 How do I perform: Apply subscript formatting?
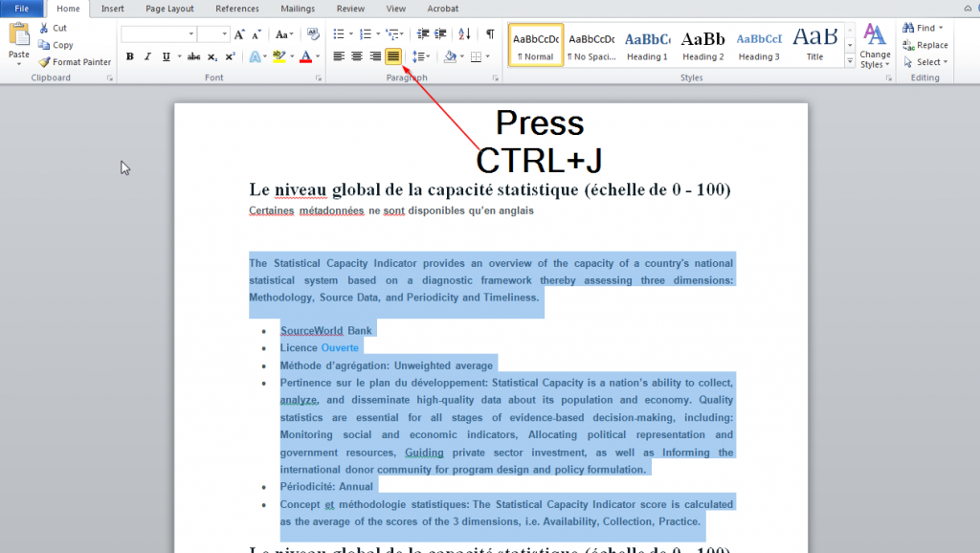[212, 56]
